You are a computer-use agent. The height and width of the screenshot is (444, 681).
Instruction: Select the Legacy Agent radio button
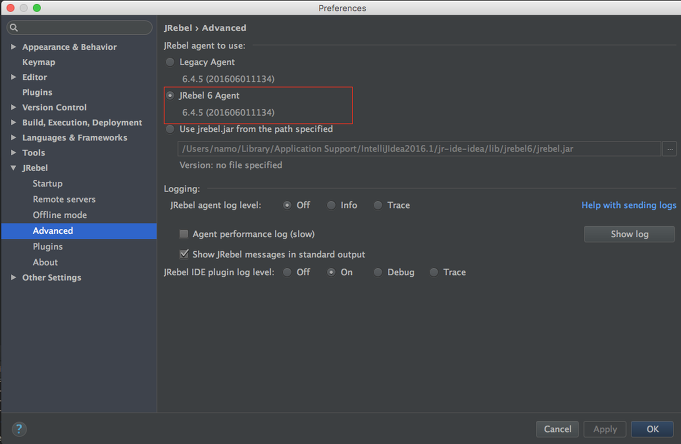(x=170, y=62)
